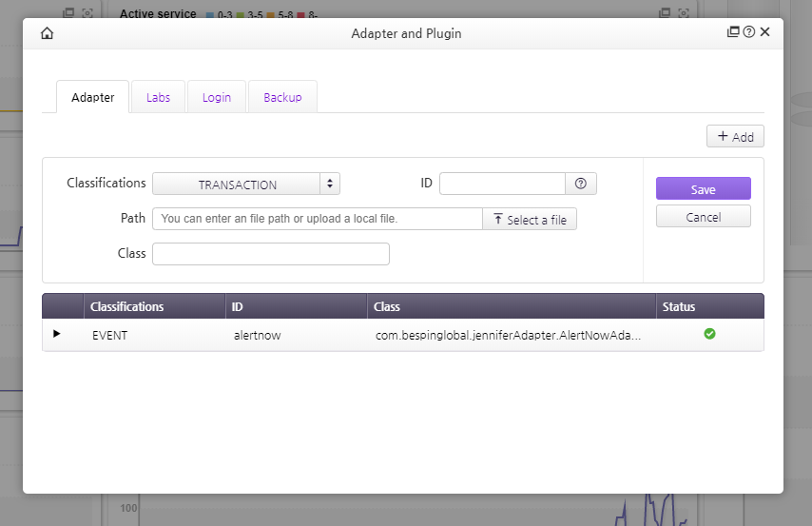Viewport: 812px width, 526px height.
Task: Open the Classifications TRANSACTION dropdown
Action: (246, 185)
